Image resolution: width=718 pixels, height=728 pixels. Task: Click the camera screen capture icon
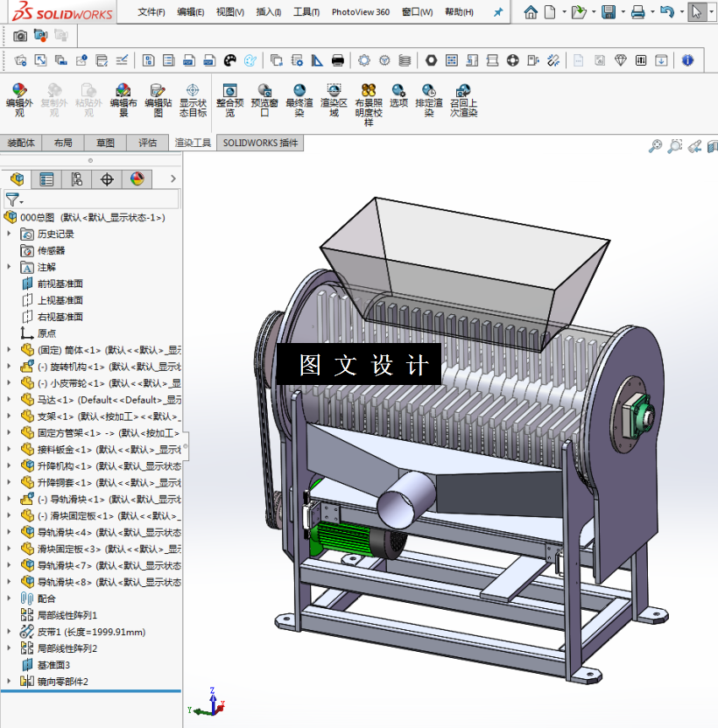pos(20,36)
